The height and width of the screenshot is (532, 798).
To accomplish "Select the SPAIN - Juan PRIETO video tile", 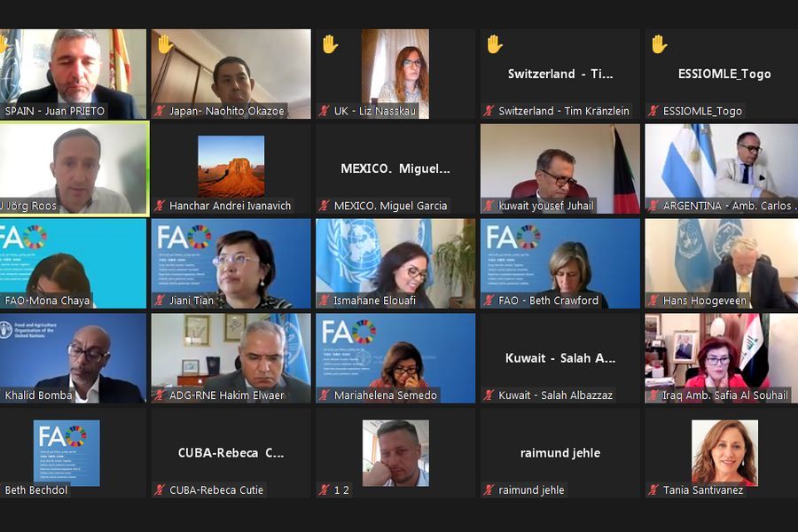I will pyautogui.click(x=73, y=74).
